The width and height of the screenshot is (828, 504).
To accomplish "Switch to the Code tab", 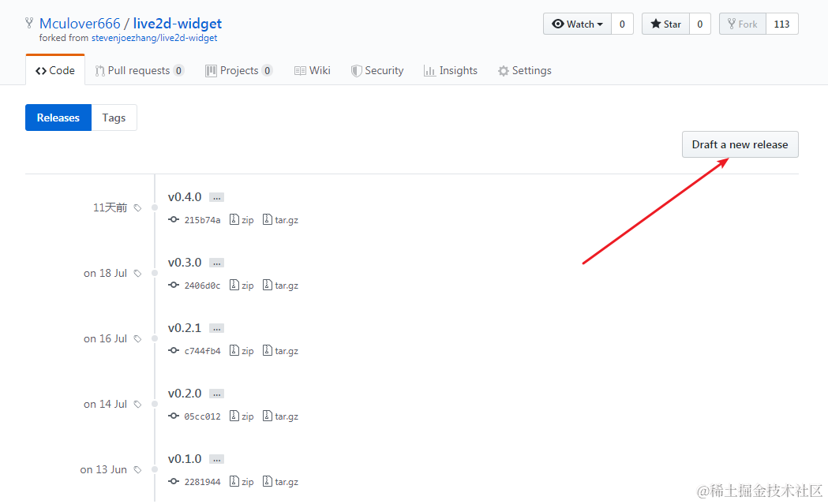I will click(x=55, y=71).
